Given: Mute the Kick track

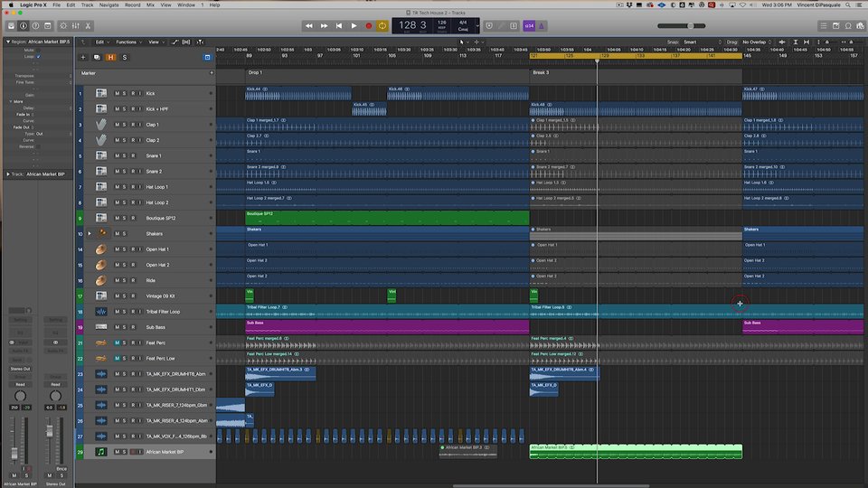Looking at the screenshot, I should [117, 93].
